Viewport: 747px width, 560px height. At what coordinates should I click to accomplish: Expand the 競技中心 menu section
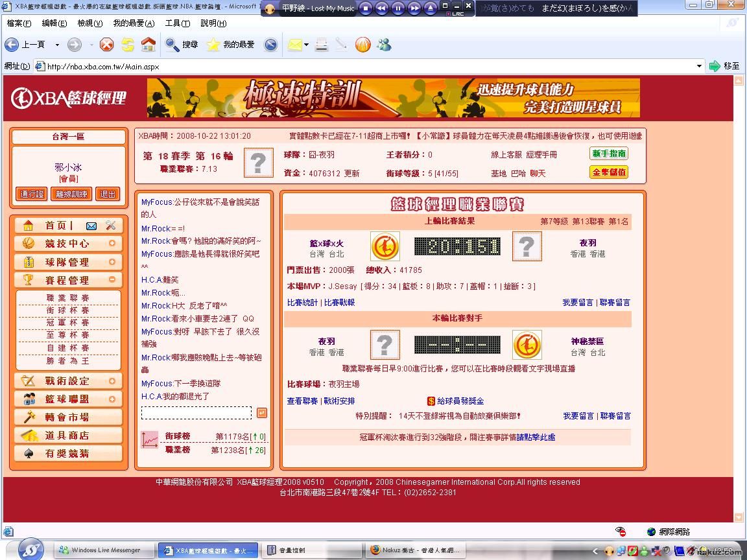click(112, 244)
